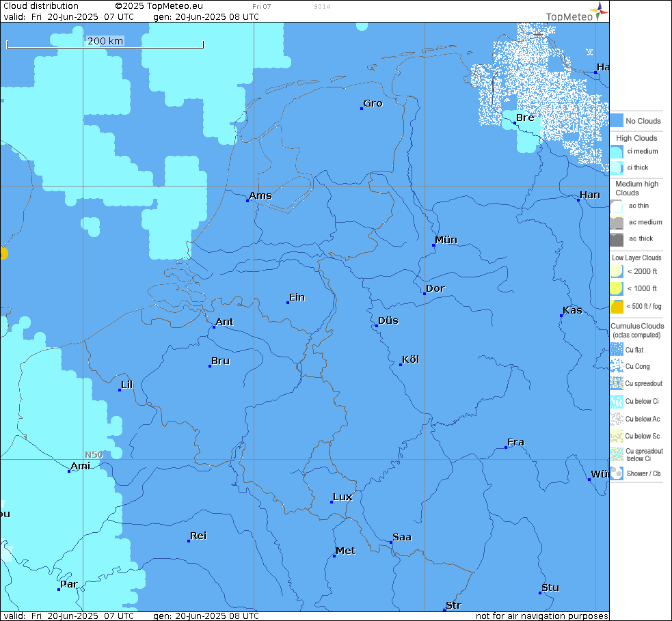672x621 pixels.
Task: Click the Cu spreadout legend icon
Action: coord(617,383)
